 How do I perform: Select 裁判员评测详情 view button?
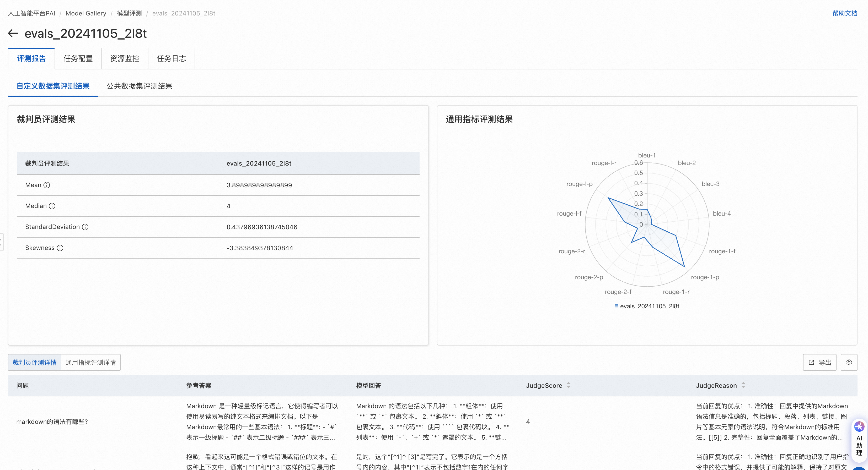pyautogui.click(x=35, y=362)
